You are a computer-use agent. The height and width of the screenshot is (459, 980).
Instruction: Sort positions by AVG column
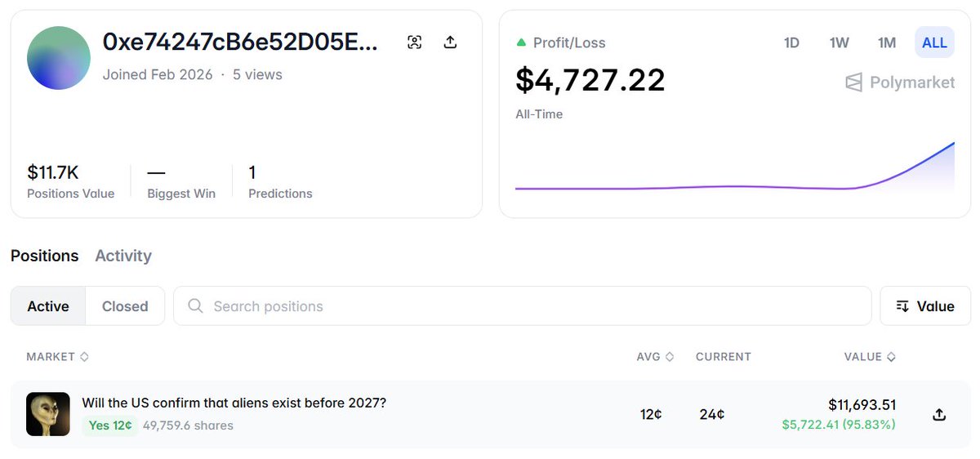click(655, 357)
